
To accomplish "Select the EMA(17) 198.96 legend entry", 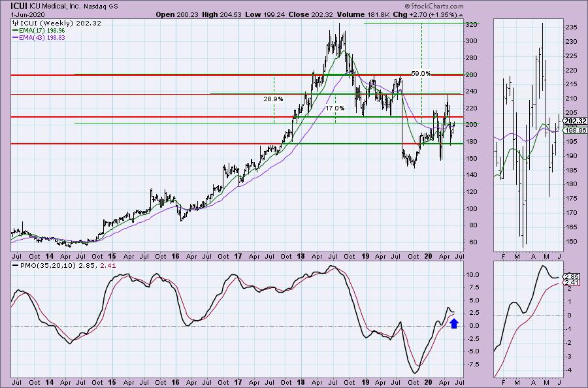I will click(x=42, y=30).
